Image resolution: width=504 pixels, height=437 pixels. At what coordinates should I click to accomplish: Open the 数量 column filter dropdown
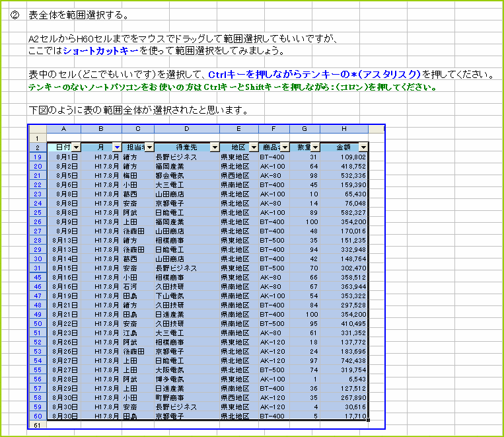coord(315,147)
